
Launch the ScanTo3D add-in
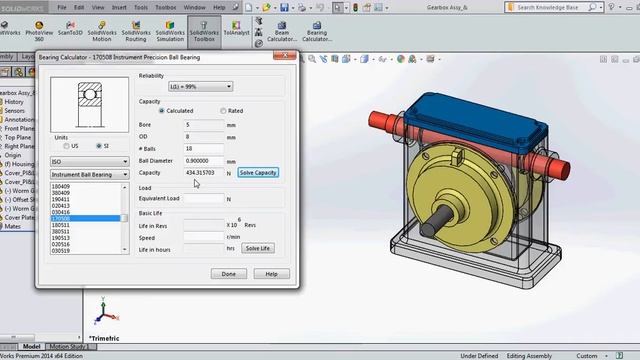[x=70, y=29]
